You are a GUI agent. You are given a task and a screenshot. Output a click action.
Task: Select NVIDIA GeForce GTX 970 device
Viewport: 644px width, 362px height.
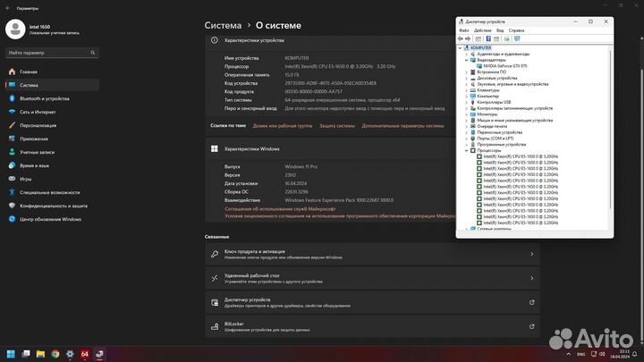pyautogui.click(x=505, y=66)
